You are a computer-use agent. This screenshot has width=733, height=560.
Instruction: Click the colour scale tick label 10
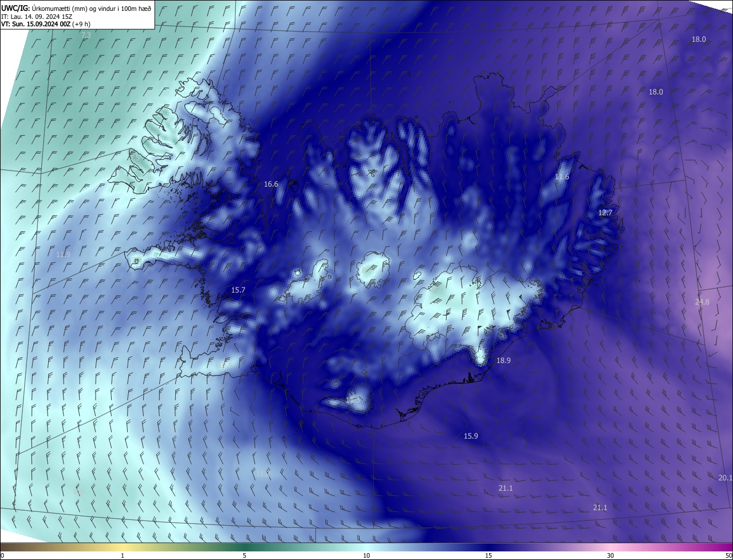coord(366,555)
